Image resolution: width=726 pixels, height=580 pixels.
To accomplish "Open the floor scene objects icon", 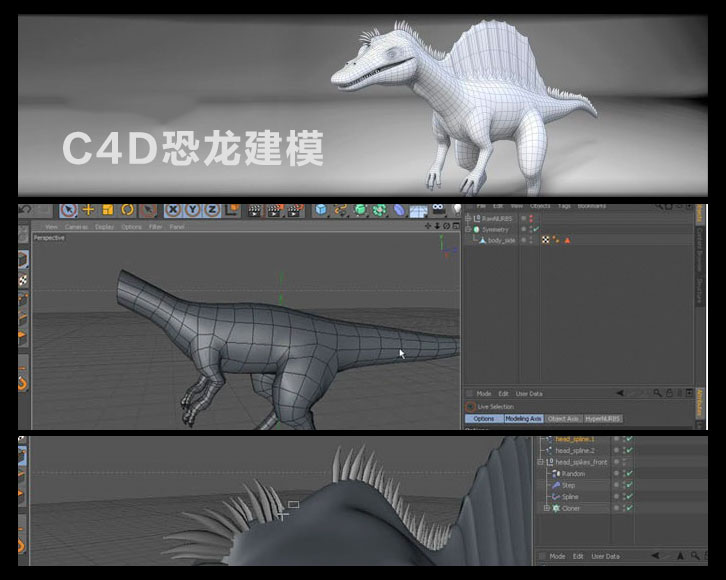I will (x=418, y=211).
